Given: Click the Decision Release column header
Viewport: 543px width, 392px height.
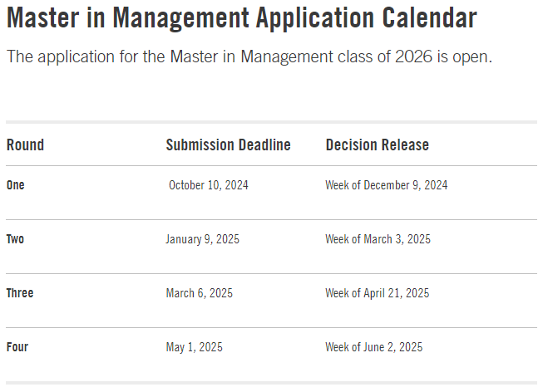Looking at the screenshot, I should click(x=377, y=145).
